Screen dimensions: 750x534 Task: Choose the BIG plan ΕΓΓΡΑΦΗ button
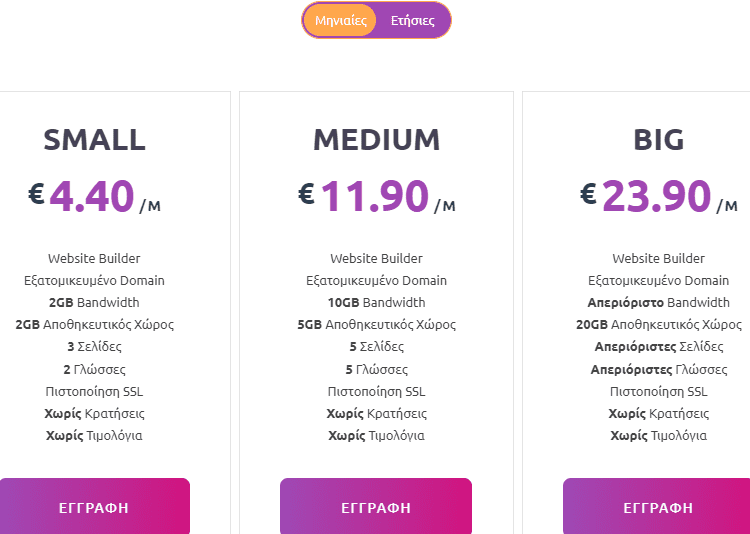coord(658,507)
